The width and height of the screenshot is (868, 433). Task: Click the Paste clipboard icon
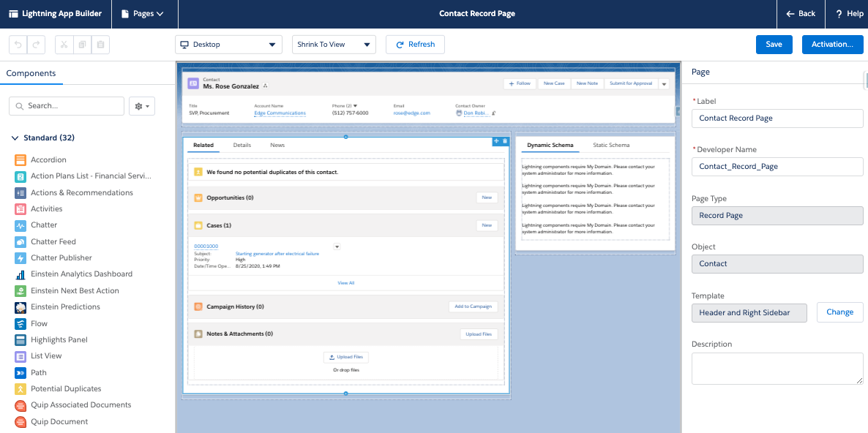(x=101, y=45)
